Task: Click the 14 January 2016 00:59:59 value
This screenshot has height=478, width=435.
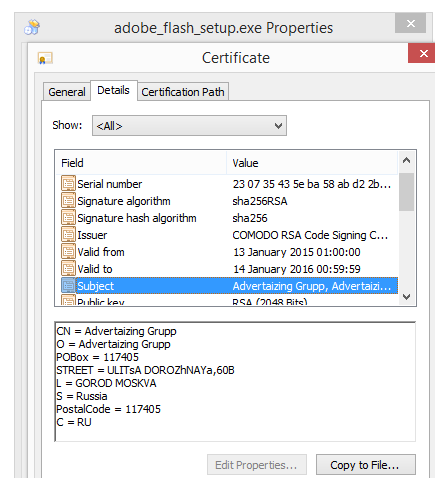Action: click(x=297, y=269)
